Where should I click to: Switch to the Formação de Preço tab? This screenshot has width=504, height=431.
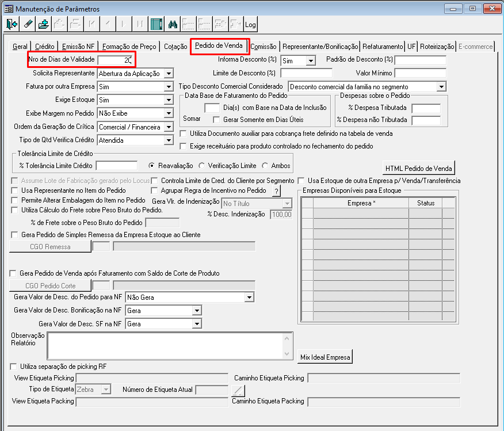coord(129,47)
